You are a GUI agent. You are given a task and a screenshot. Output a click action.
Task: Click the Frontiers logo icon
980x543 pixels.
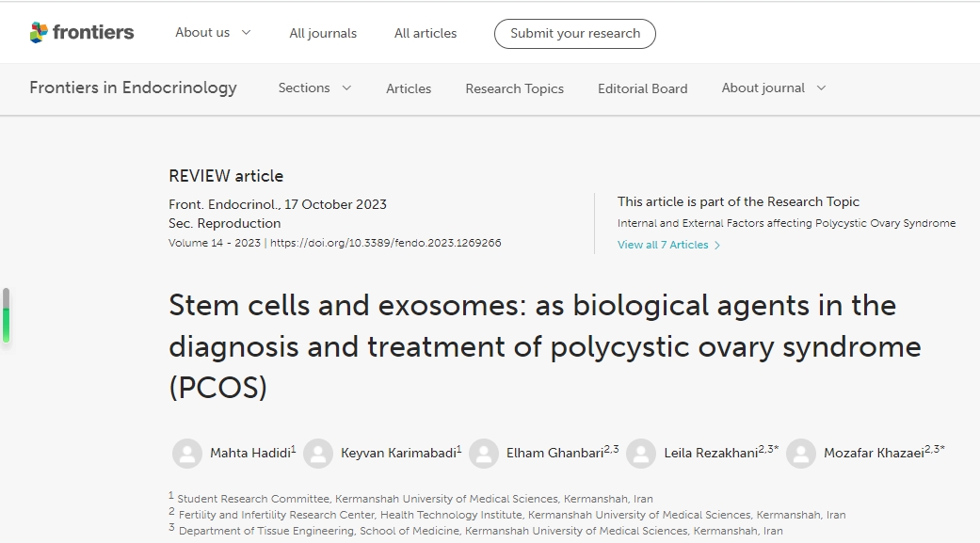39,33
